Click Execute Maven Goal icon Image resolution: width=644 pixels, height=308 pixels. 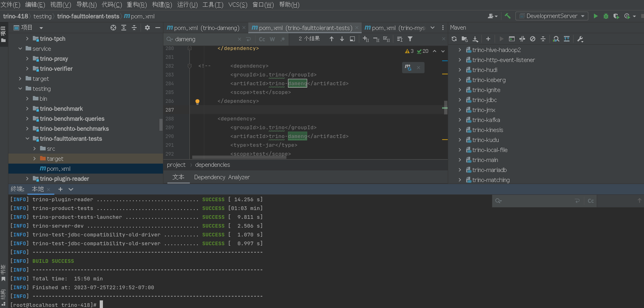(512, 39)
